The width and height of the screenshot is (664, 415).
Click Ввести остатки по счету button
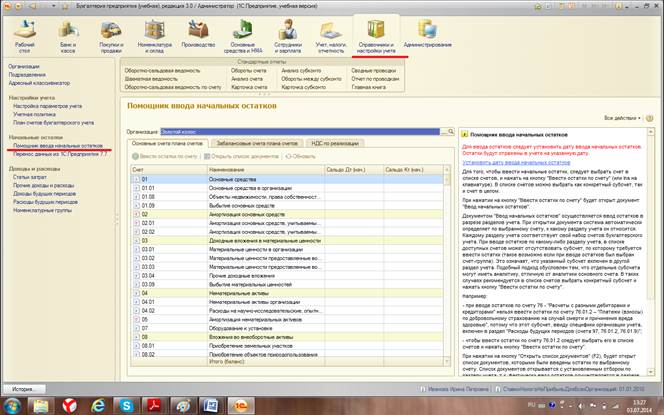tap(166, 158)
